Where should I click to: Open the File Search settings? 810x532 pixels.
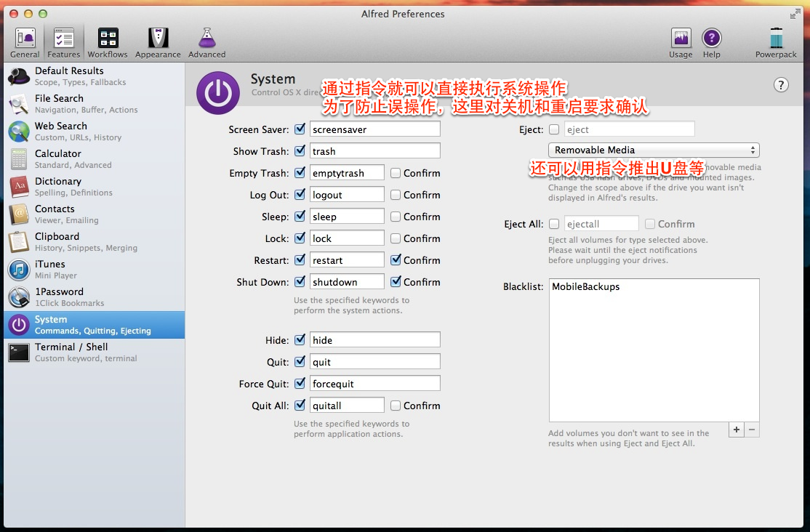(95, 104)
